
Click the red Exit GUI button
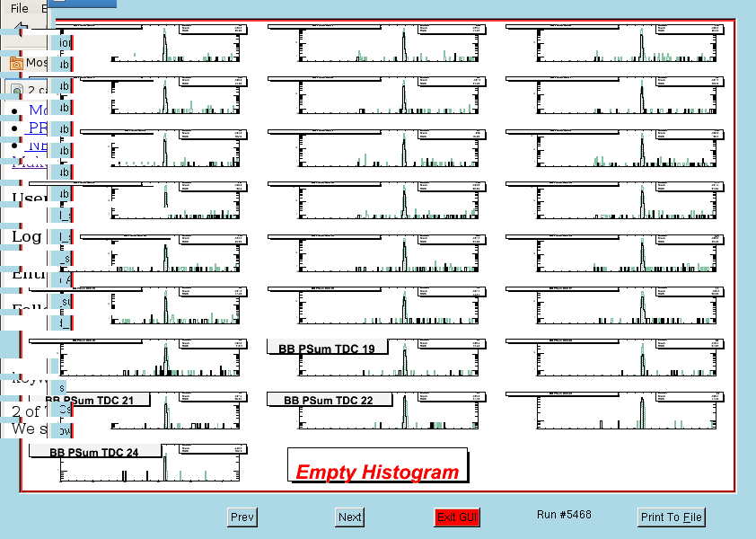tap(457, 517)
